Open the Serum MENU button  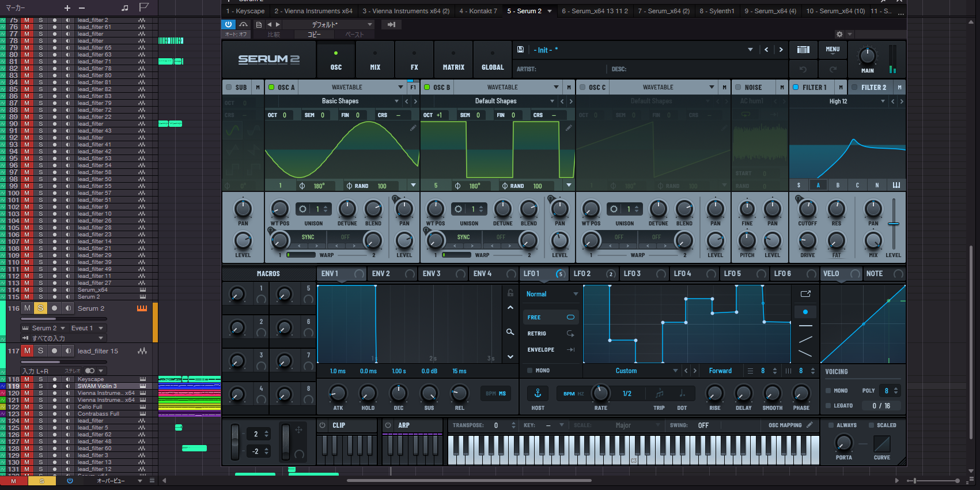[x=833, y=50]
